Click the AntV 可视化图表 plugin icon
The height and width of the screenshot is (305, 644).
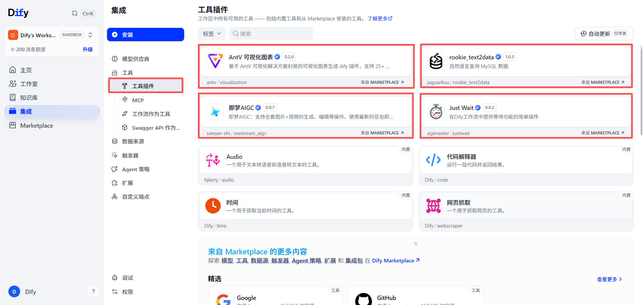[x=215, y=61]
